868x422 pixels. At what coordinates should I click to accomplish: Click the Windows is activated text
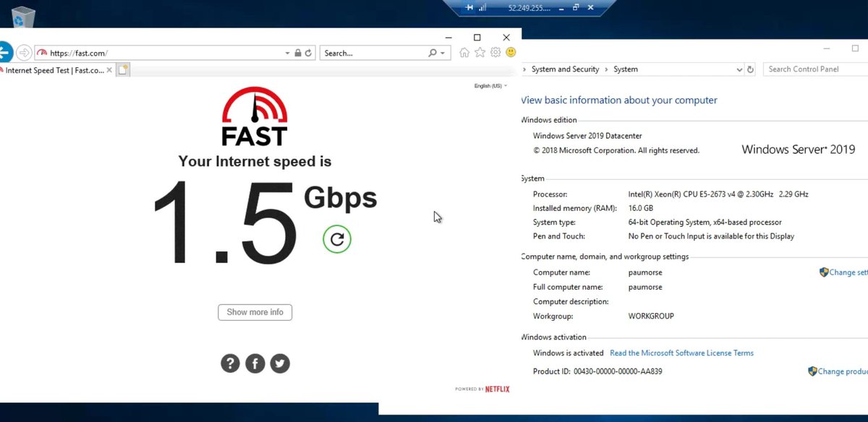568,353
